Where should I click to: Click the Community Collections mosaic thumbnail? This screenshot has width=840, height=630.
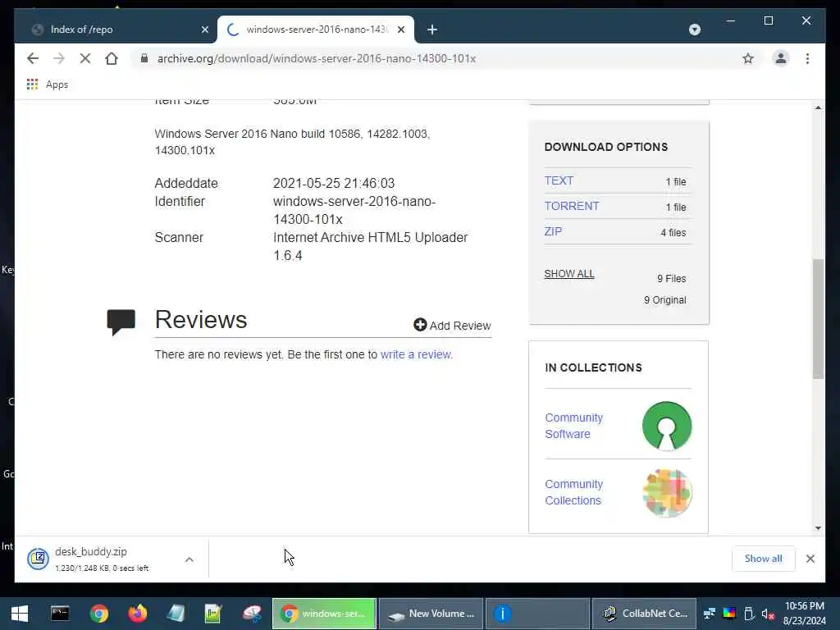[667, 493]
